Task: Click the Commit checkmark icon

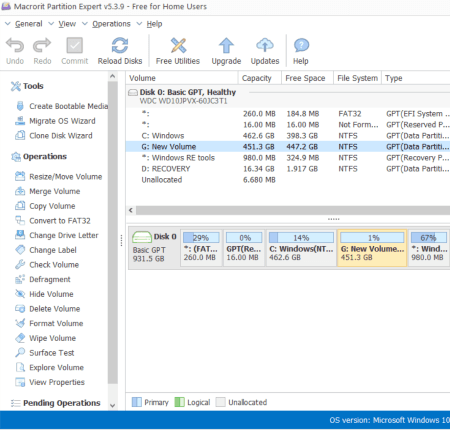Action: (74, 46)
